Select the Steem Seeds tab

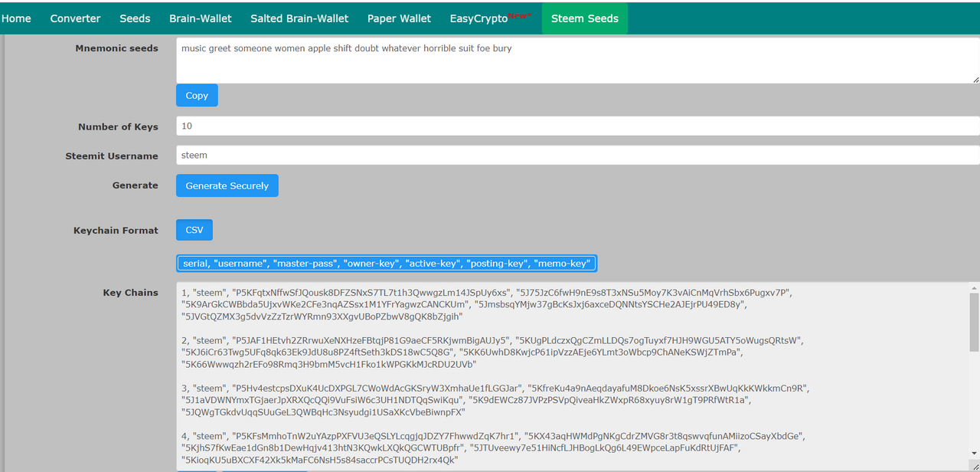point(585,18)
